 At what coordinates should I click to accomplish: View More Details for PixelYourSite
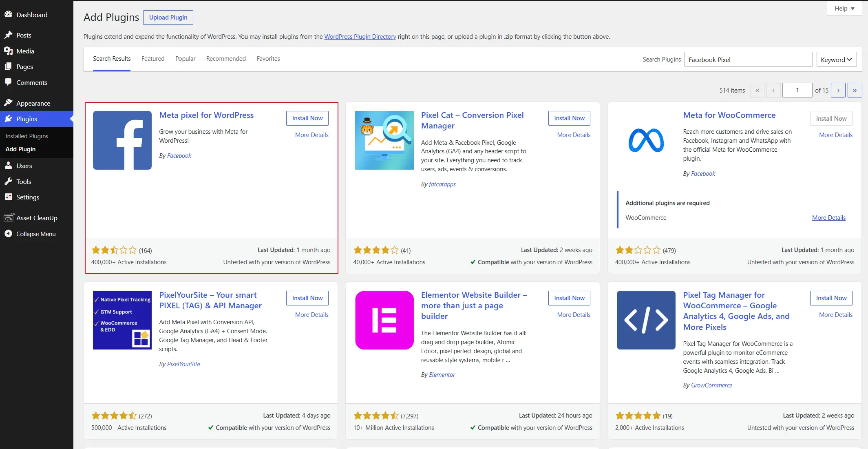coord(311,315)
